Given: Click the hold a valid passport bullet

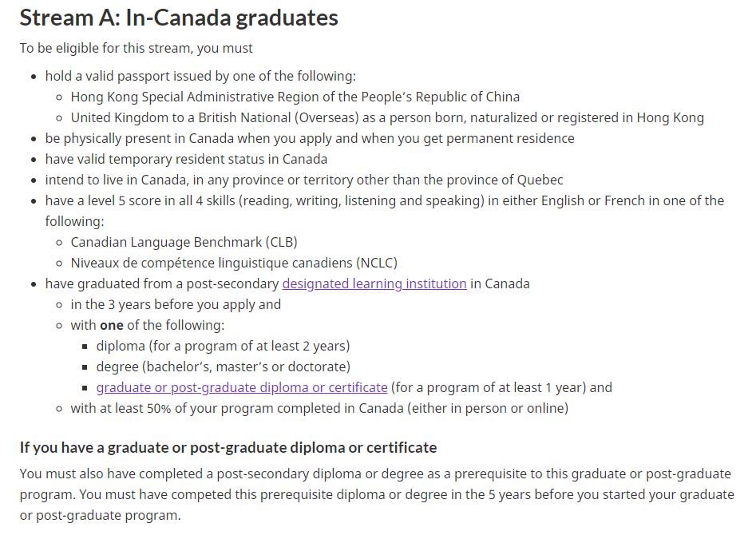Looking at the screenshot, I should click(200, 76).
